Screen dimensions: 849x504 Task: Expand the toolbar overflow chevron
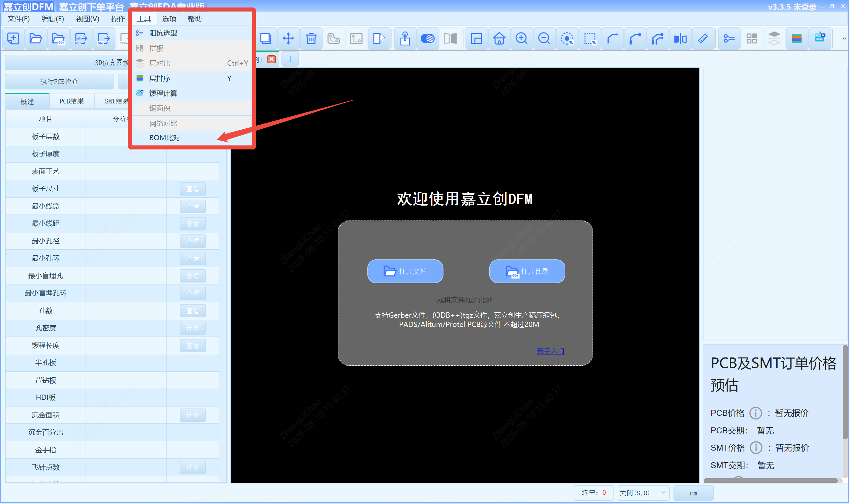844,38
